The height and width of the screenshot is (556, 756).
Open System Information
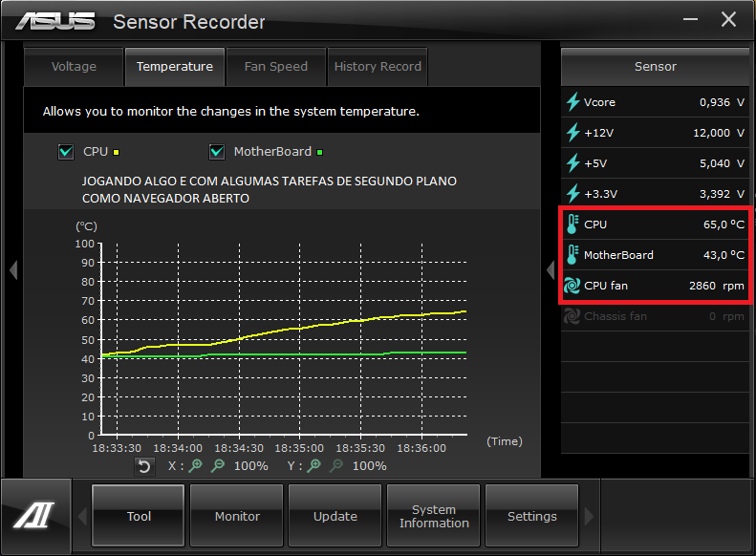pyautogui.click(x=434, y=516)
